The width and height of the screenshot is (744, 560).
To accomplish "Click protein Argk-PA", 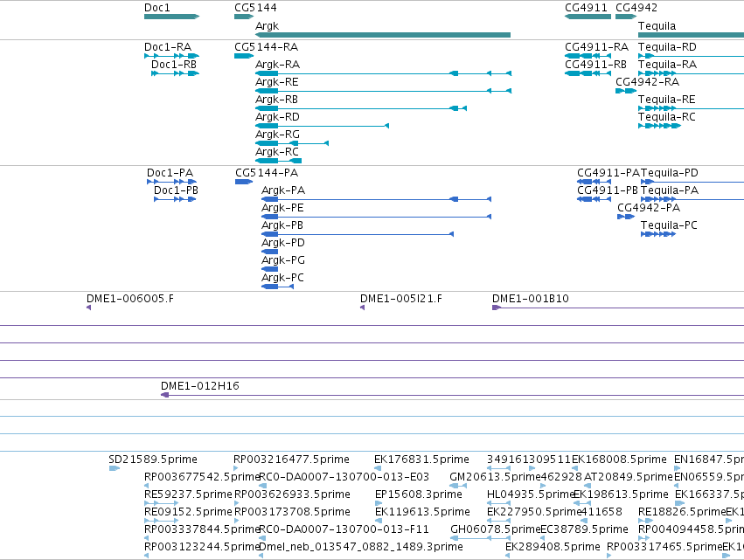I will [x=283, y=190].
